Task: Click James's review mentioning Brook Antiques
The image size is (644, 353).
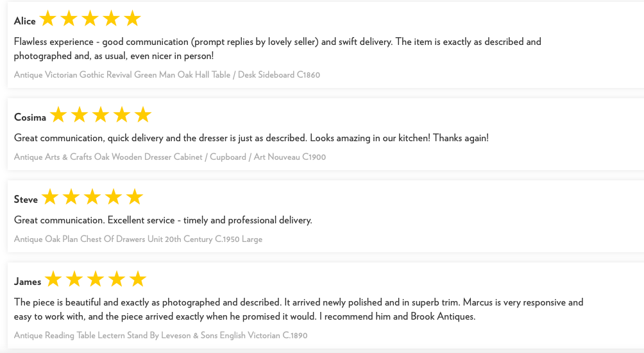Action: [x=299, y=309]
